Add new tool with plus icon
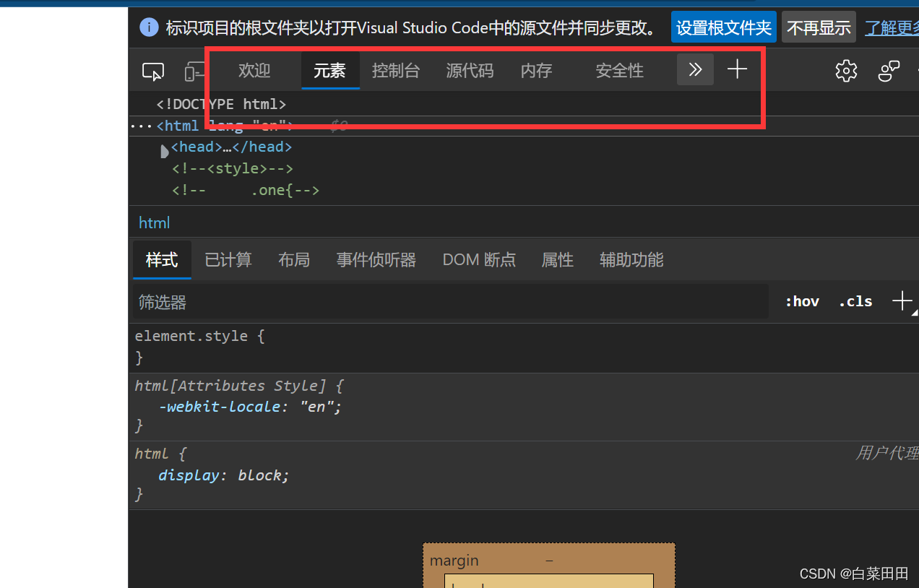The width and height of the screenshot is (919, 588). coord(737,69)
